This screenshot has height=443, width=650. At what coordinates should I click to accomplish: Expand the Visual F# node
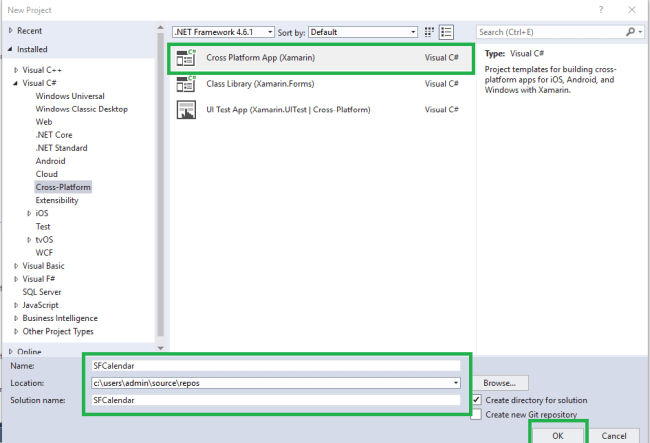coord(16,279)
